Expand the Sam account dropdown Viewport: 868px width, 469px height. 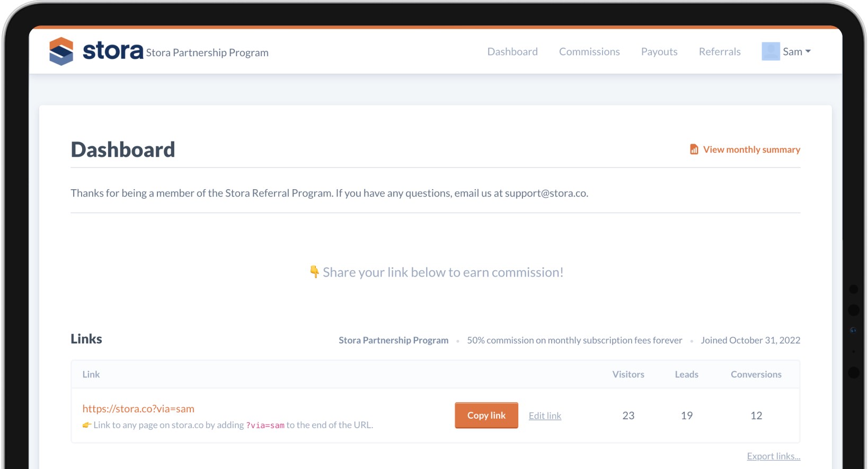click(796, 51)
